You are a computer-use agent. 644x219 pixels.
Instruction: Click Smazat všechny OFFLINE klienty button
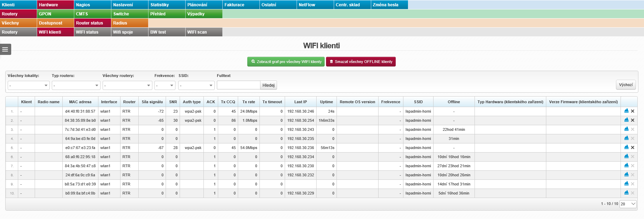[361, 62]
